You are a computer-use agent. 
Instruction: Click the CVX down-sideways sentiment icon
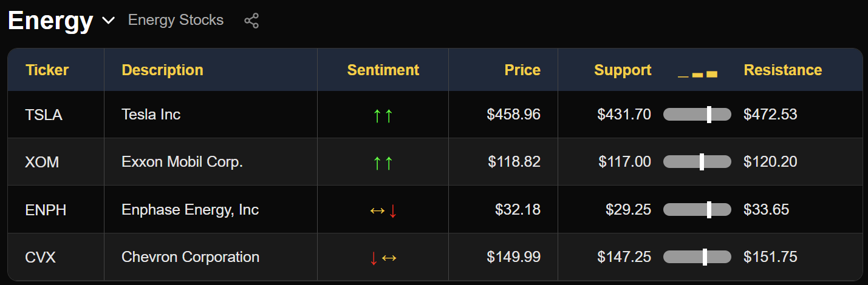(383, 257)
